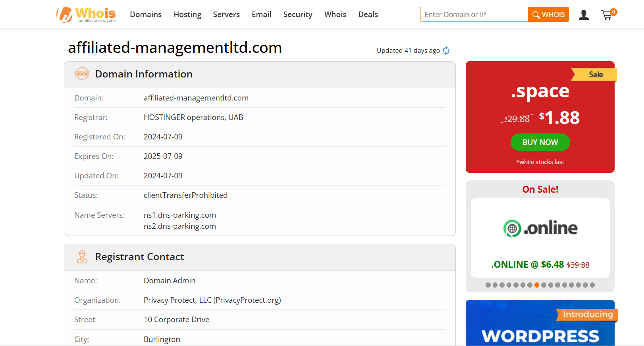The image size is (644, 346).
Task: Click the .space $1.88 price text
Action: pyautogui.click(x=559, y=118)
